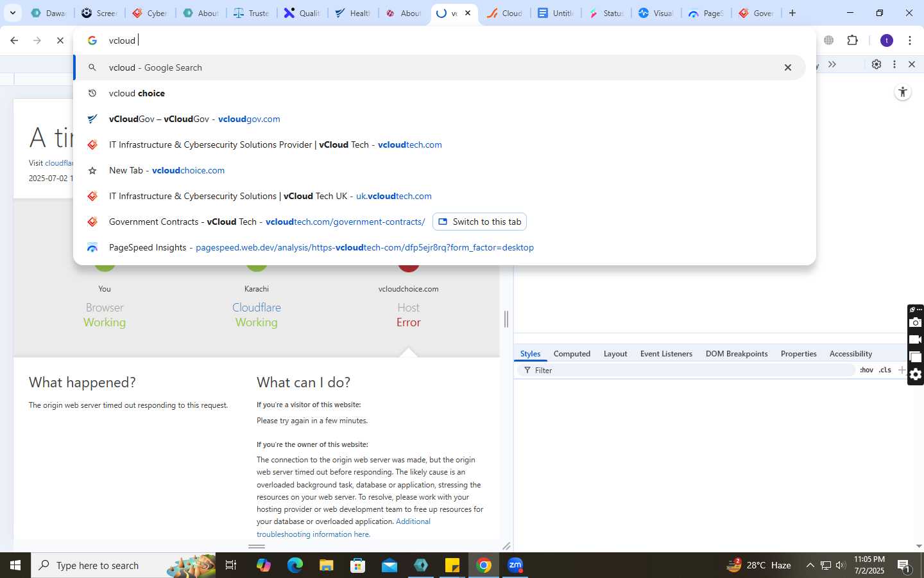Select the vcloud choice history suggestion
This screenshot has height=578, width=924.
coord(440,93)
